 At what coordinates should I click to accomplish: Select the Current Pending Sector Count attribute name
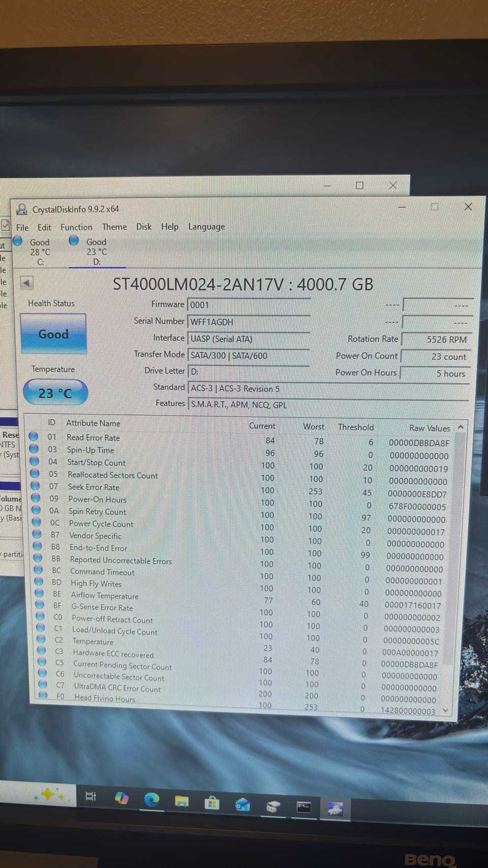pos(123,665)
